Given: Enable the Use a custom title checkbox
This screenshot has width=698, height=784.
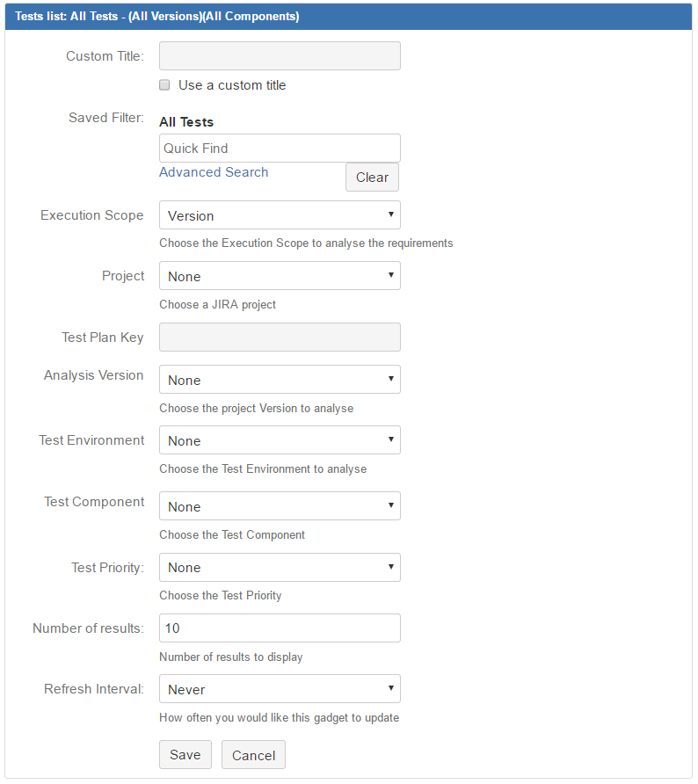Looking at the screenshot, I should (x=164, y=85).
